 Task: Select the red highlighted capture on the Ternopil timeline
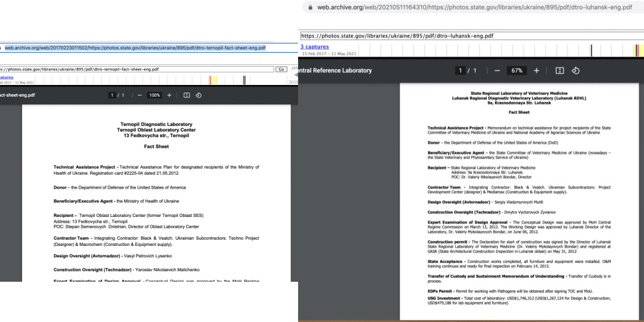(210, 80)
